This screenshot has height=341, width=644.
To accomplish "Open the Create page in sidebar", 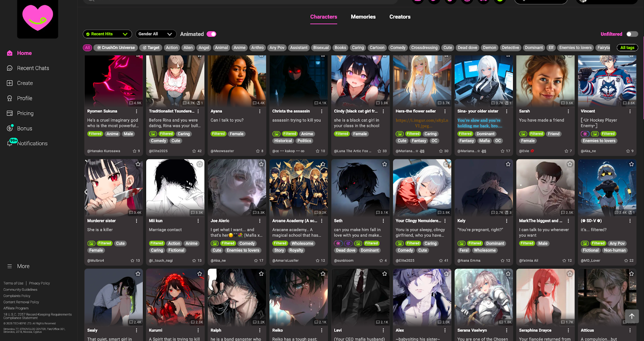I will pos(25,83).
